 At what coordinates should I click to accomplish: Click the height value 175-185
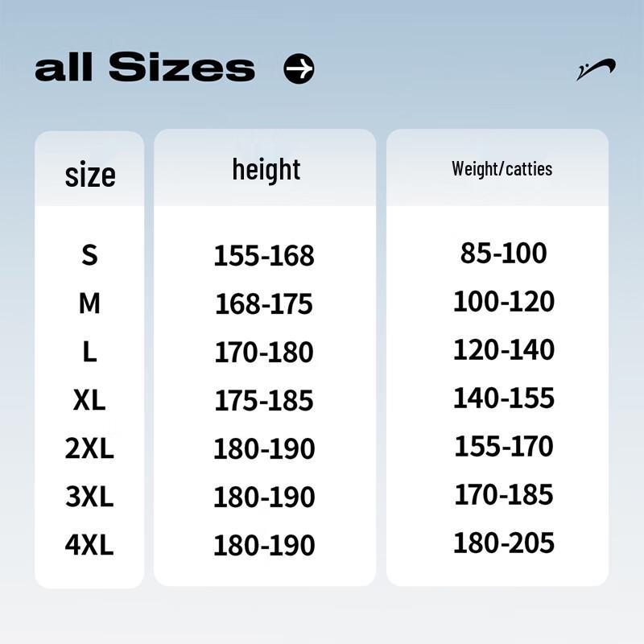point(264,401)
